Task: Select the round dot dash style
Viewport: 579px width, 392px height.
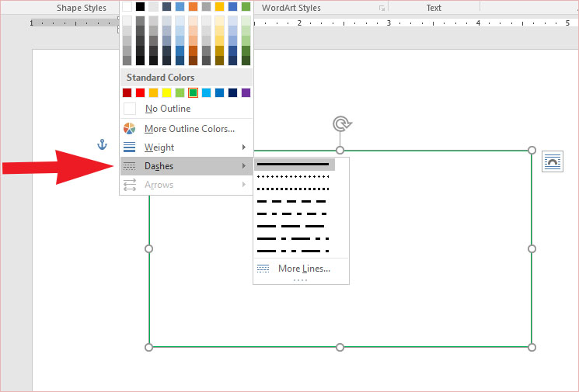Action: tap(293, 177)
